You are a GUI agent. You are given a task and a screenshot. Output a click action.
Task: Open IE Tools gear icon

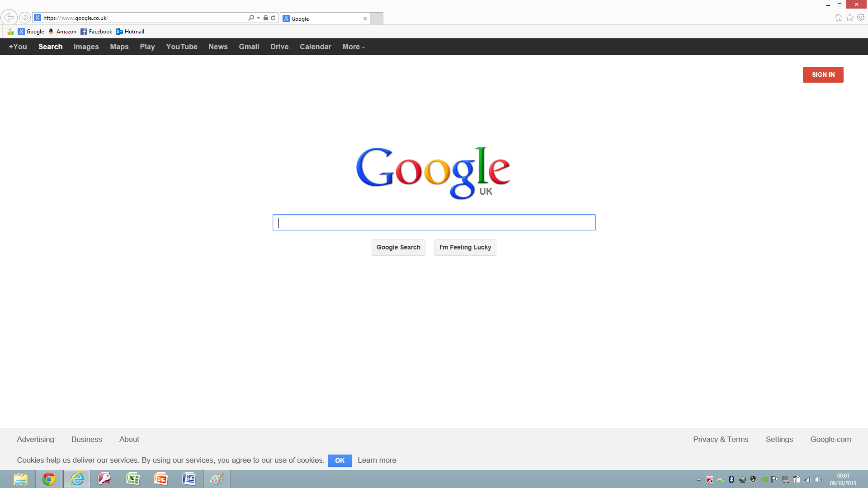pyautogui.click(x=861, y=17)
